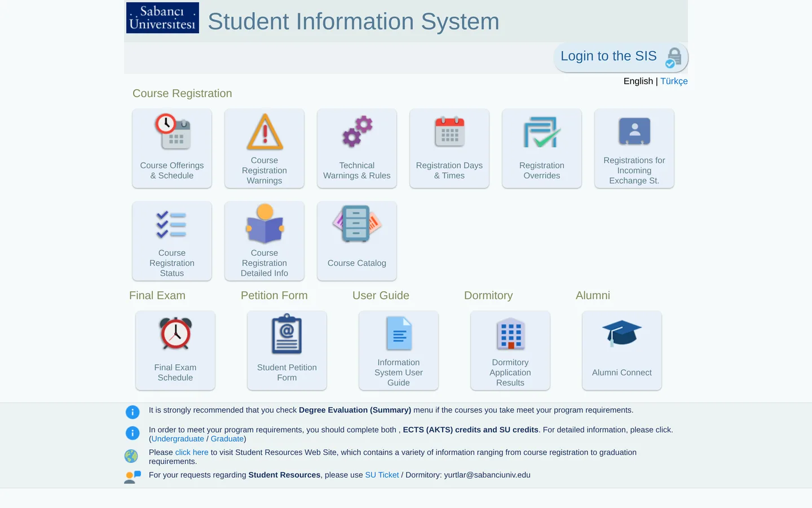Click the Registration Overrides label

point(542,170)
